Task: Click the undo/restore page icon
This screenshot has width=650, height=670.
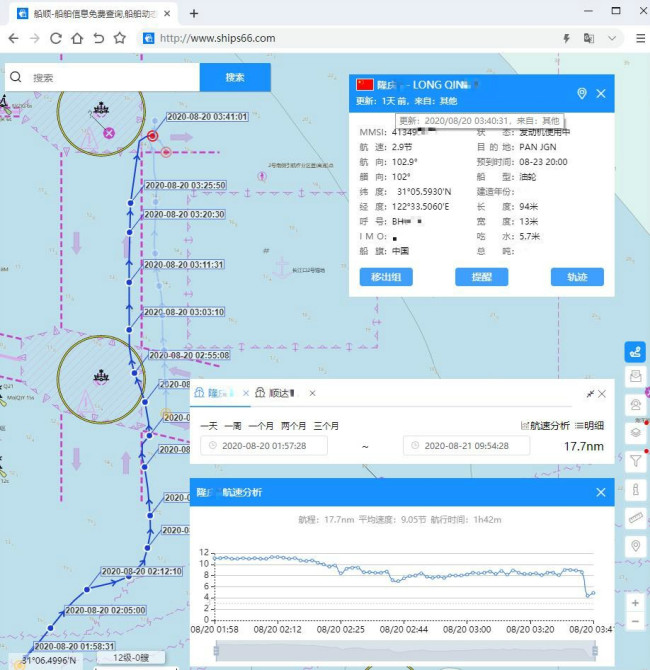Action: [98, 38]
